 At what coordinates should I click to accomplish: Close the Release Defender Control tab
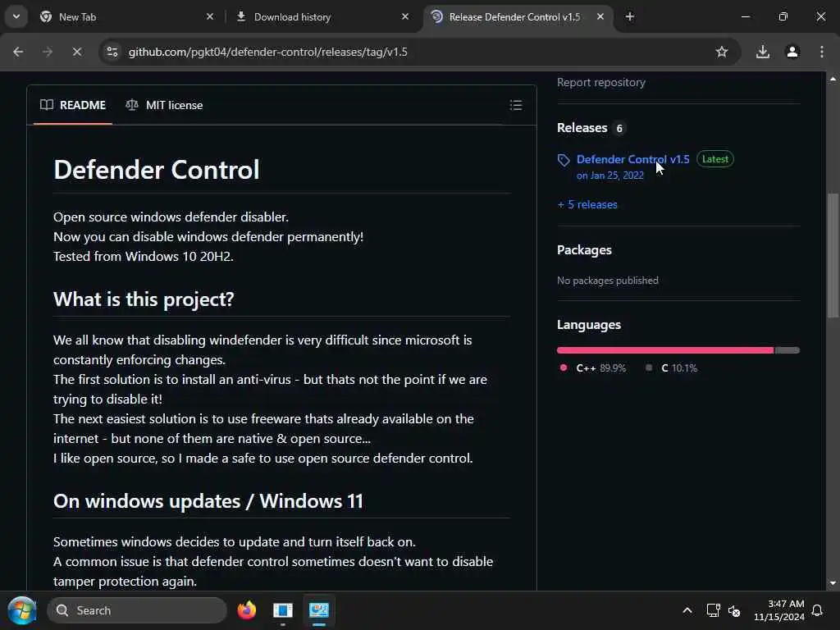(x=600, y=16)
